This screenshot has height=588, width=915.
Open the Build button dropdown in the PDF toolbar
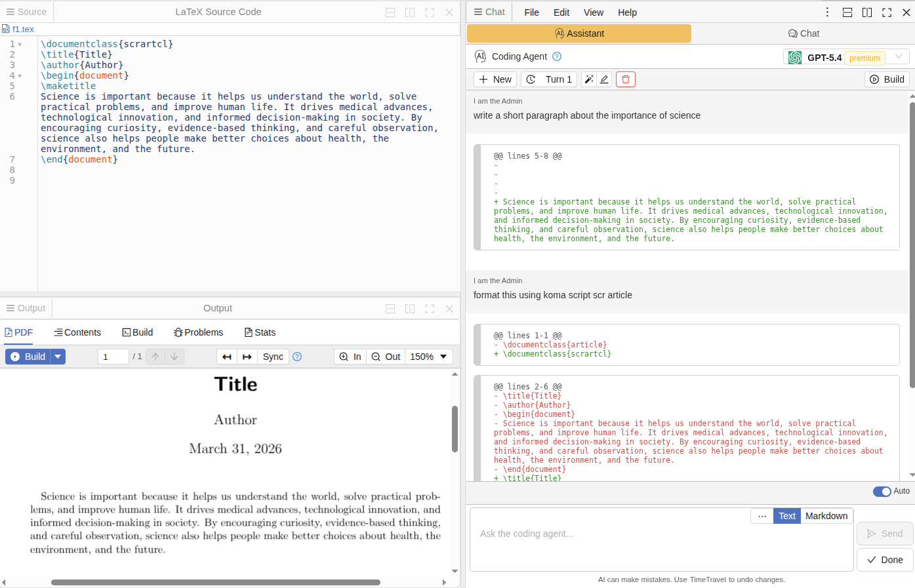(56, 356)
